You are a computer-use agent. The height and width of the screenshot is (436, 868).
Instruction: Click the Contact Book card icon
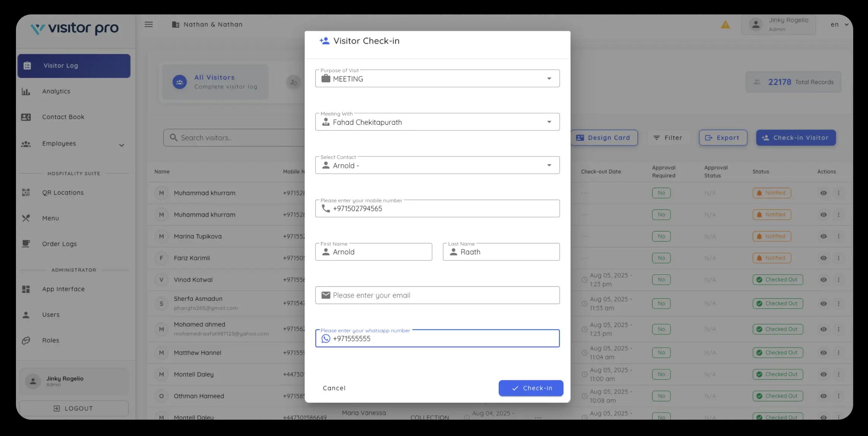[26, 117]
